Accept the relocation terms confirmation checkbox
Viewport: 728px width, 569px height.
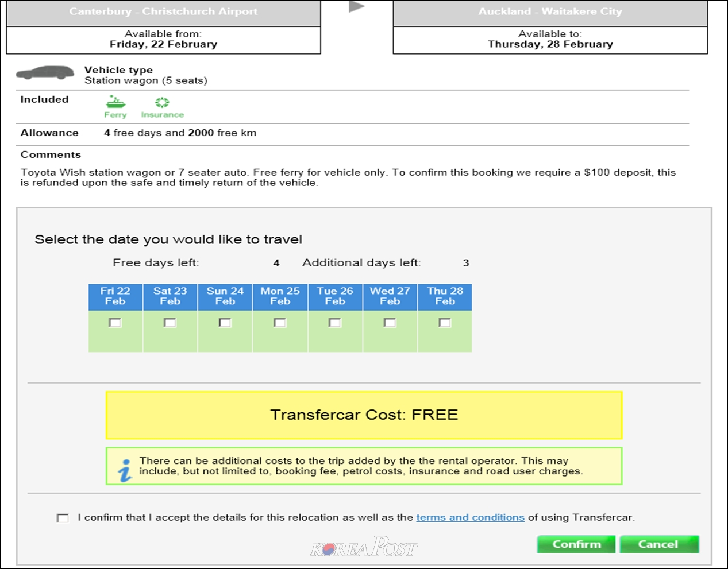point(63,518)
